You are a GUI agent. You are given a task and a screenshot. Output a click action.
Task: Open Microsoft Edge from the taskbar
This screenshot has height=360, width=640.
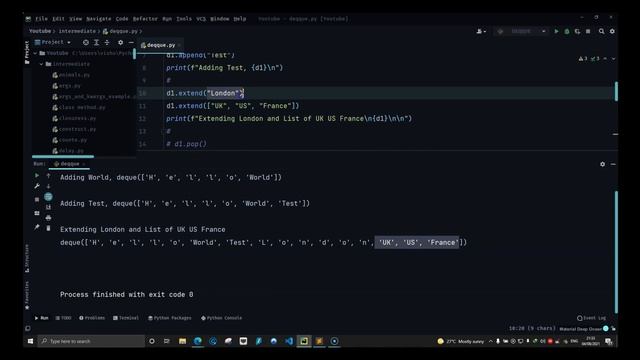tap(198, 341)
